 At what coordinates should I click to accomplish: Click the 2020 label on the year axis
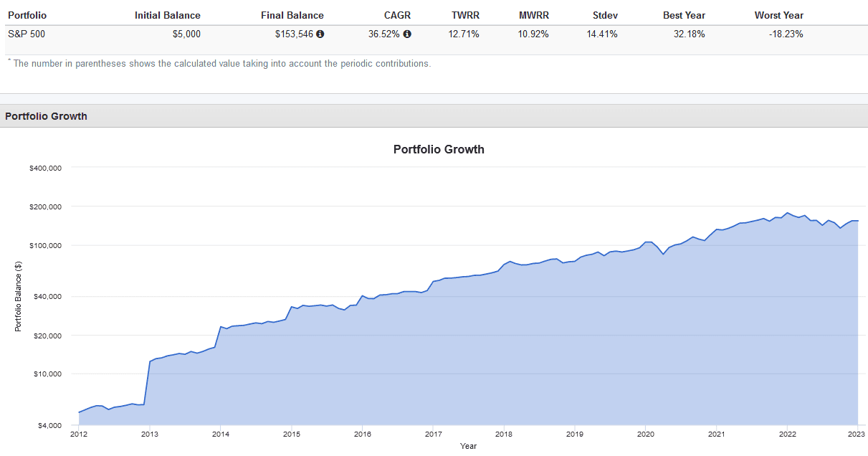pos(645,434)
